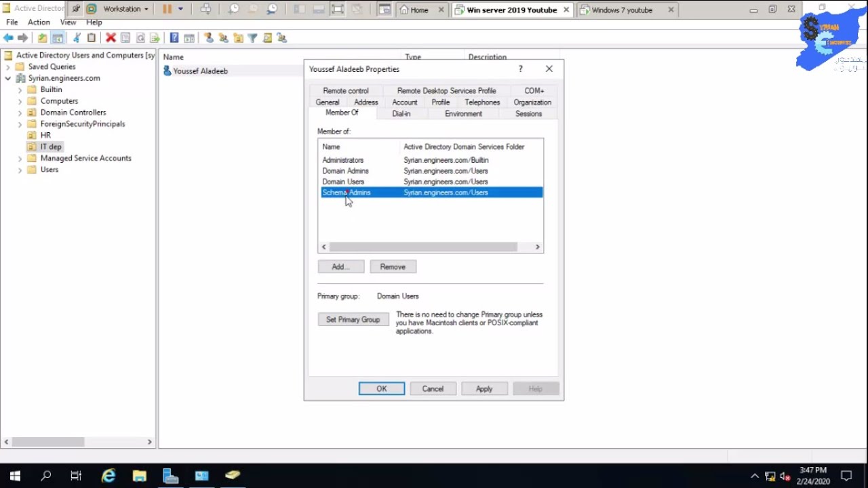Click the Apply button
The image size is (868, 488).
point(484,389)
